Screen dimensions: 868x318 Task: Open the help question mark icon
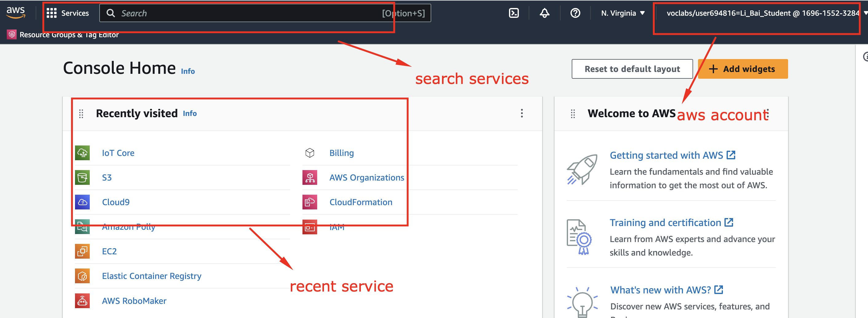[575, 13]
